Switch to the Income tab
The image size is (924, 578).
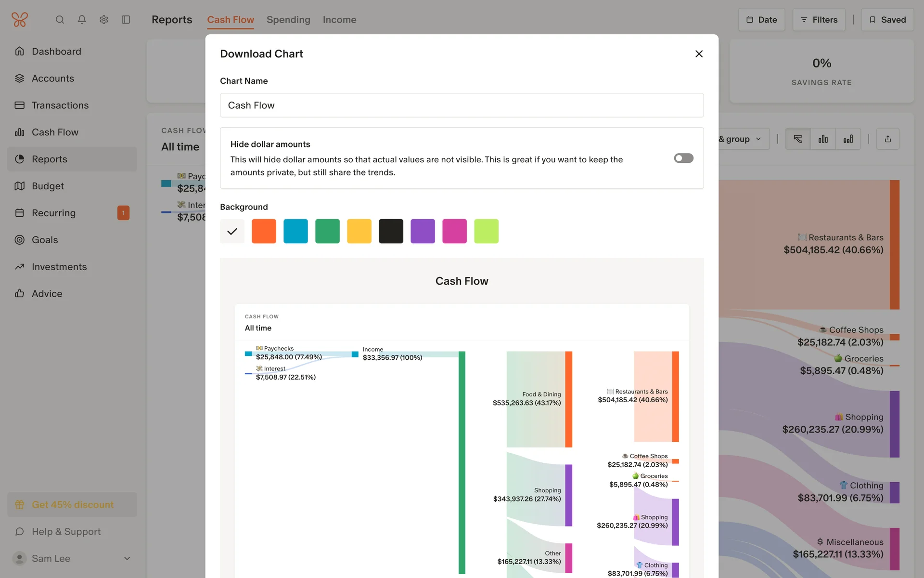(339, 20)
